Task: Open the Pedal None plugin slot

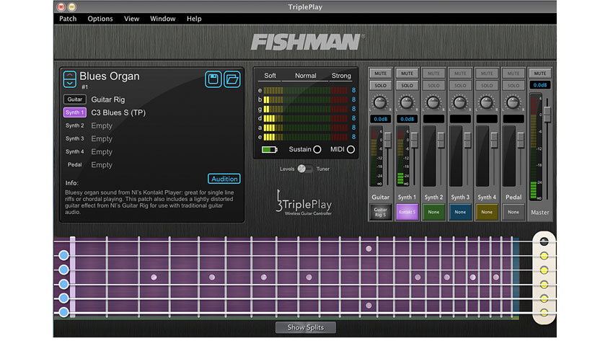Action: point(513,212)
